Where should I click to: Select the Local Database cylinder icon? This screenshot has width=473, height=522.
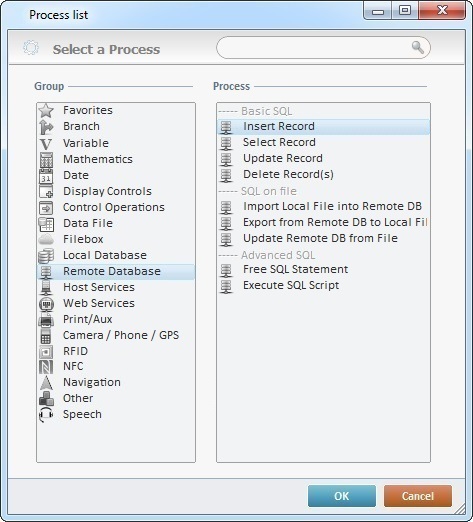click(x=46, y=256)
